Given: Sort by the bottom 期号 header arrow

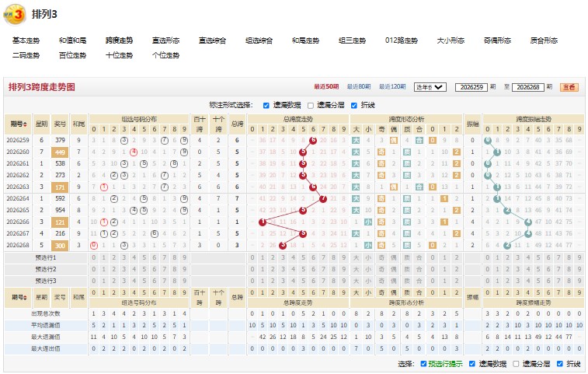Looking at the screenshot, I should click(25, 297).
